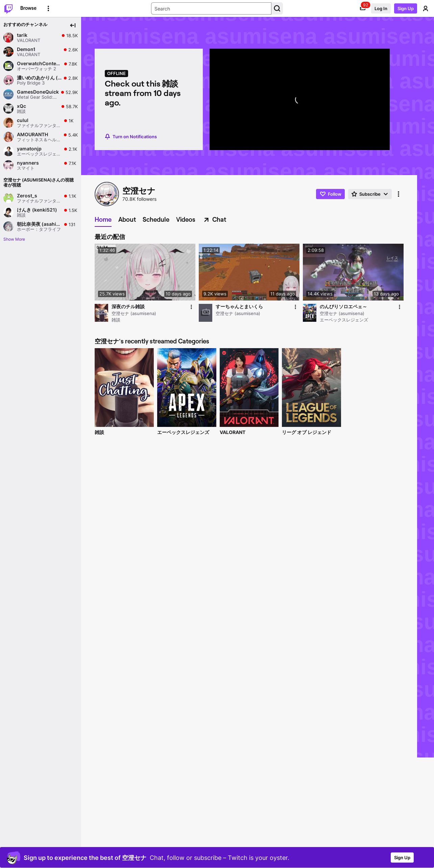Click the star icon on Subscribe

coord(354,194)
